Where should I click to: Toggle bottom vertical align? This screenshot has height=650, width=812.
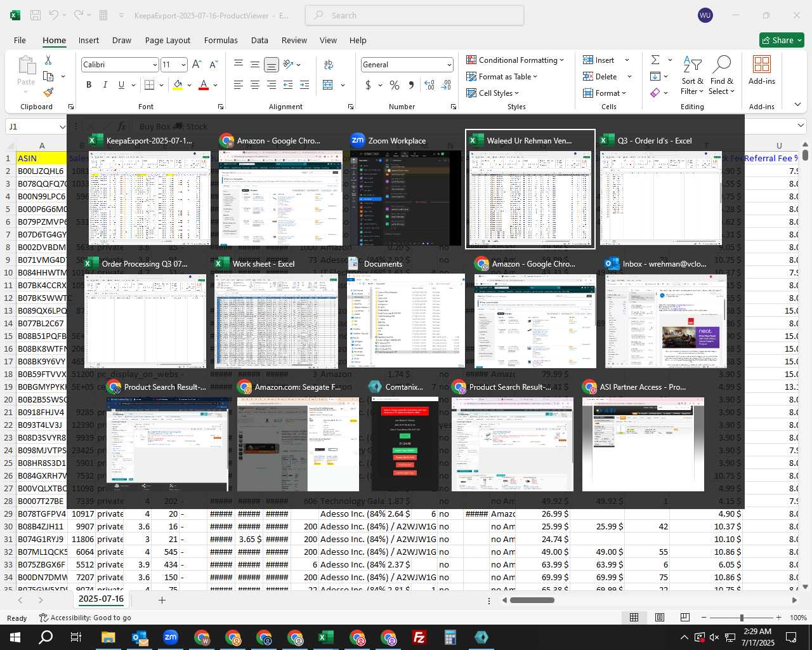(271, 64)
